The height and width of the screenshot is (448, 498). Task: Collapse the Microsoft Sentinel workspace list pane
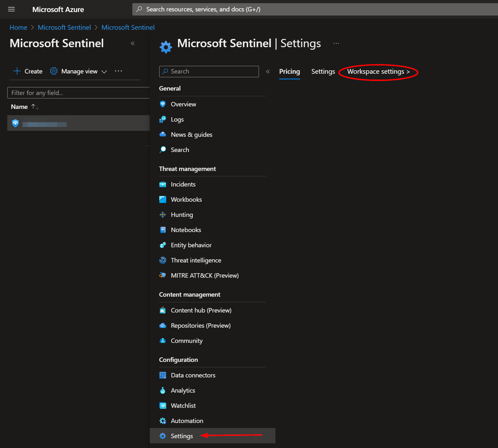(x=133, y=43)
